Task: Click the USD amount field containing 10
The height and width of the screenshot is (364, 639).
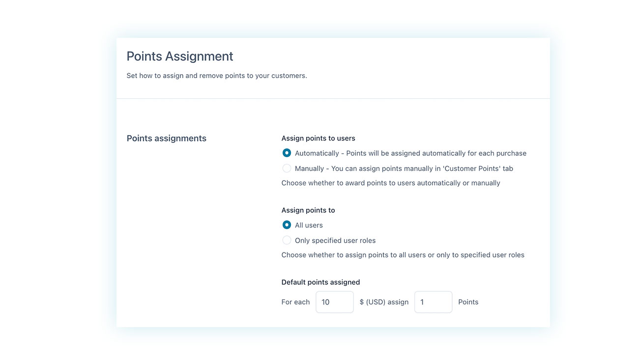Action: tap(334, 302)
